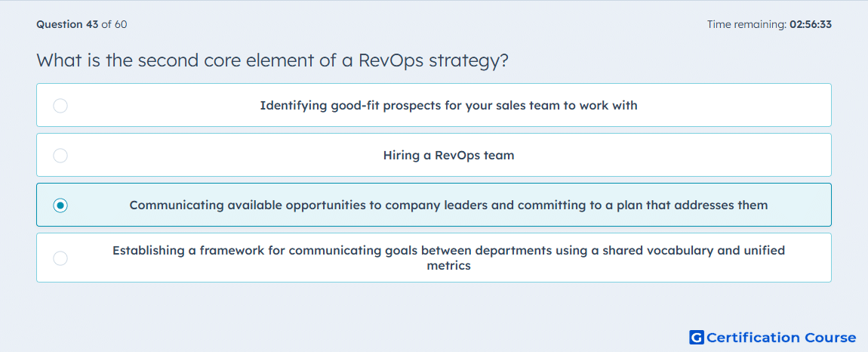Click the Establishing a framework answer text
868x352 pixels.
pos(448,258)
